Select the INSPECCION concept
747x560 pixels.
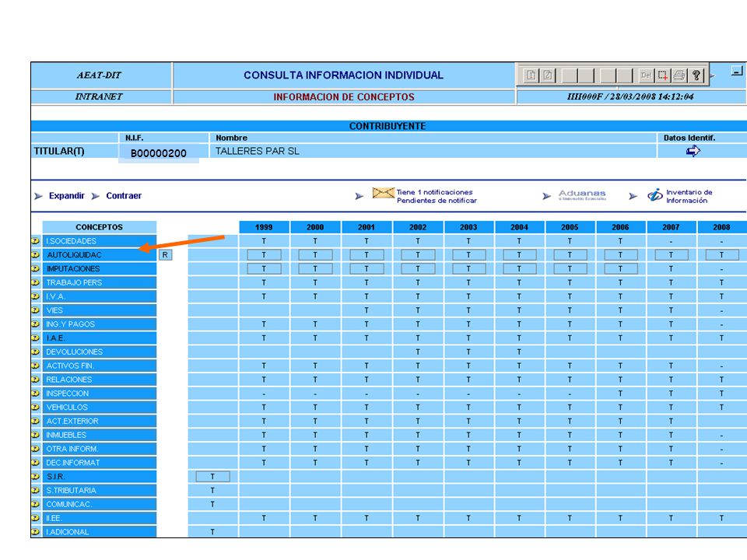point(100,394)
